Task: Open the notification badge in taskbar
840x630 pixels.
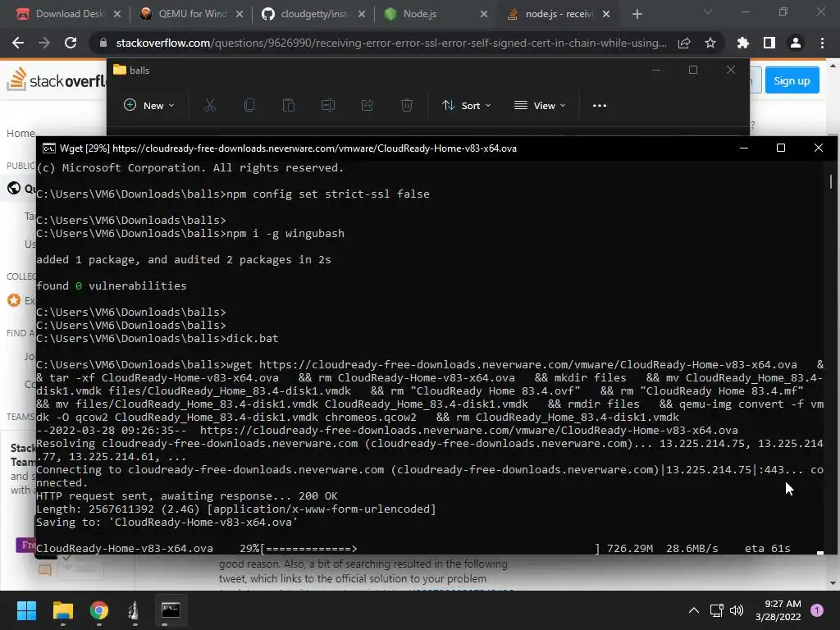Action: (817, 610)
